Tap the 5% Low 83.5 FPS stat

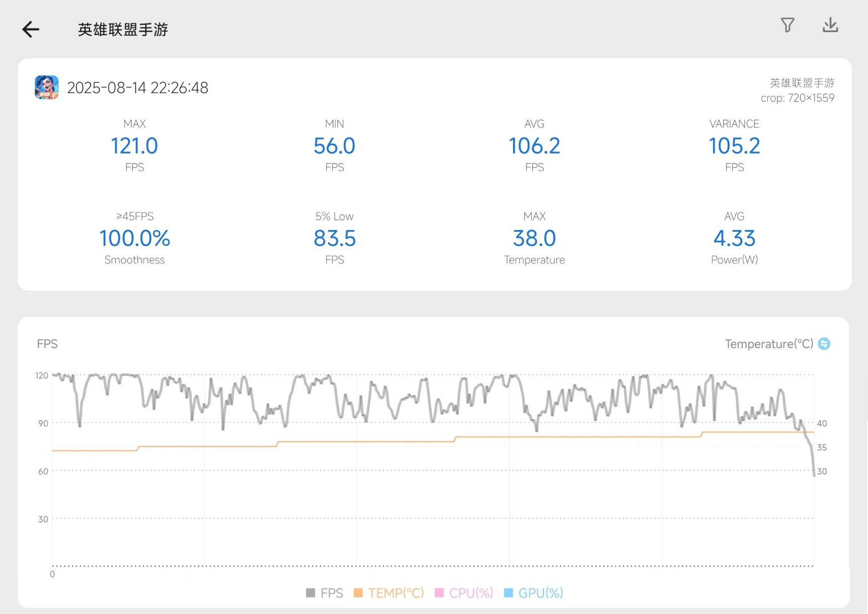334,238
